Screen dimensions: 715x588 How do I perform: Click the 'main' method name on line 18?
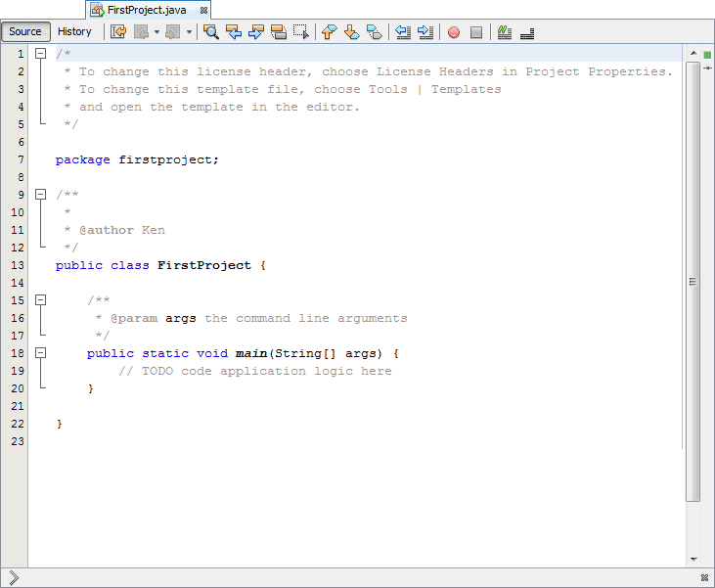tap(251, 353)
